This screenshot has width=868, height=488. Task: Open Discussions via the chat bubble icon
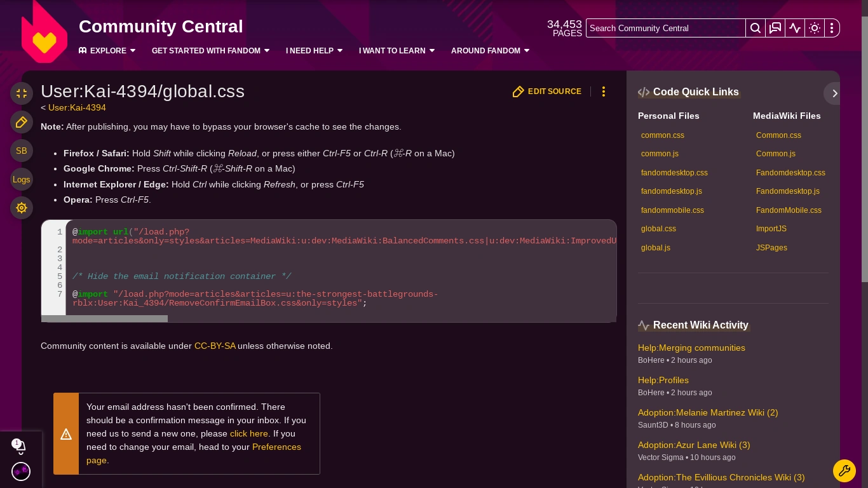(x=775, y=28)
